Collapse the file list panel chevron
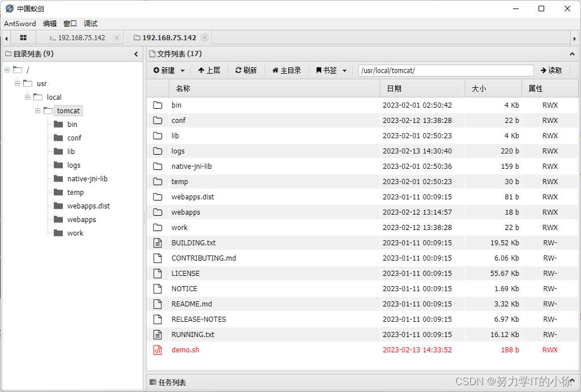The width and height of the screenshot is (581, 392). 572,54
